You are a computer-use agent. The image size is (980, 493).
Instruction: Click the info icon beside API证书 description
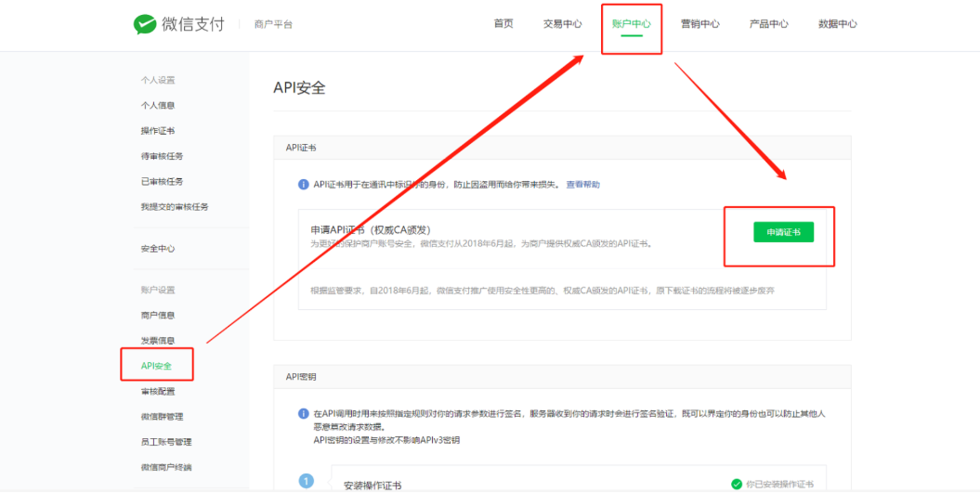click(303, 185)
